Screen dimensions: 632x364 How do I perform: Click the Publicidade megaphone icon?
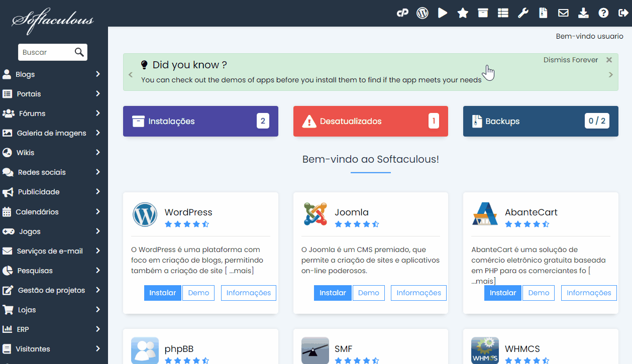[x=8, y=192]
